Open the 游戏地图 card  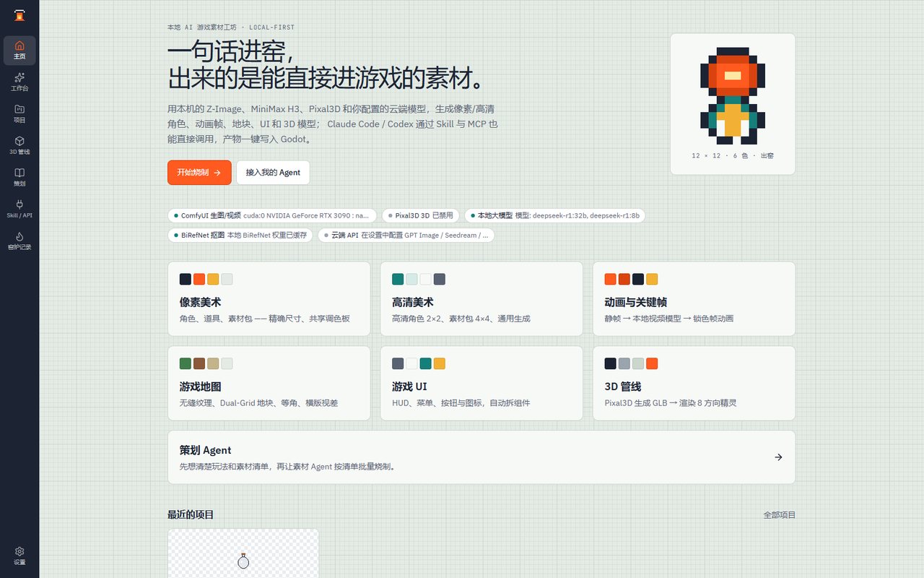269,383
